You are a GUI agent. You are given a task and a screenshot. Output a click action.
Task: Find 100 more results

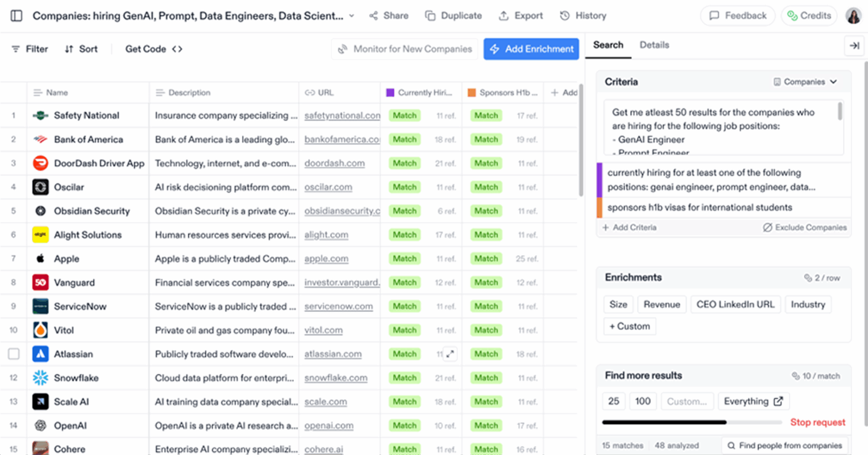tap(643, 401)
